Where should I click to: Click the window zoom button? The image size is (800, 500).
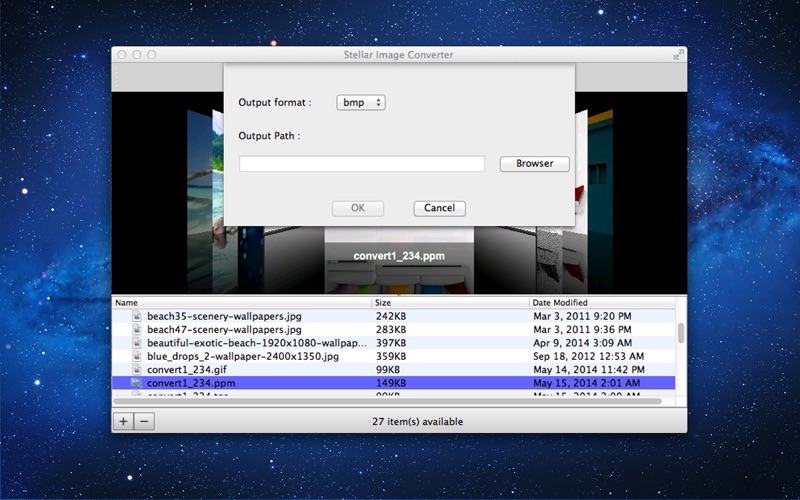pos(152,55)
